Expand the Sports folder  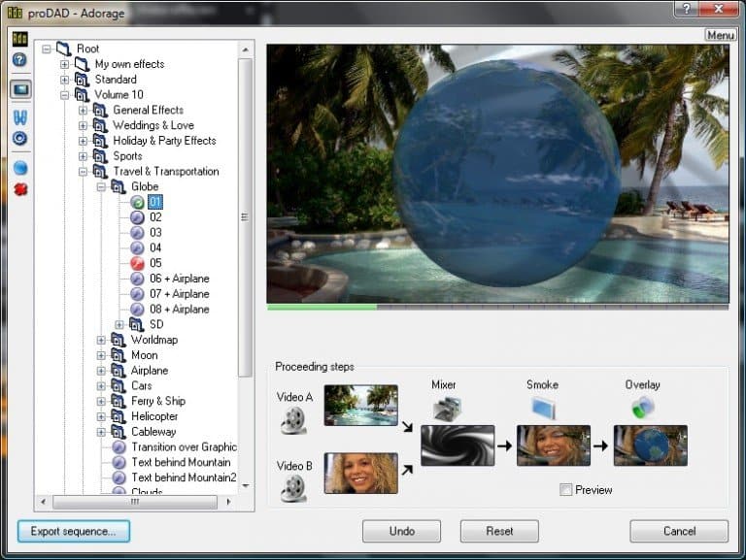tap(83, 156)
